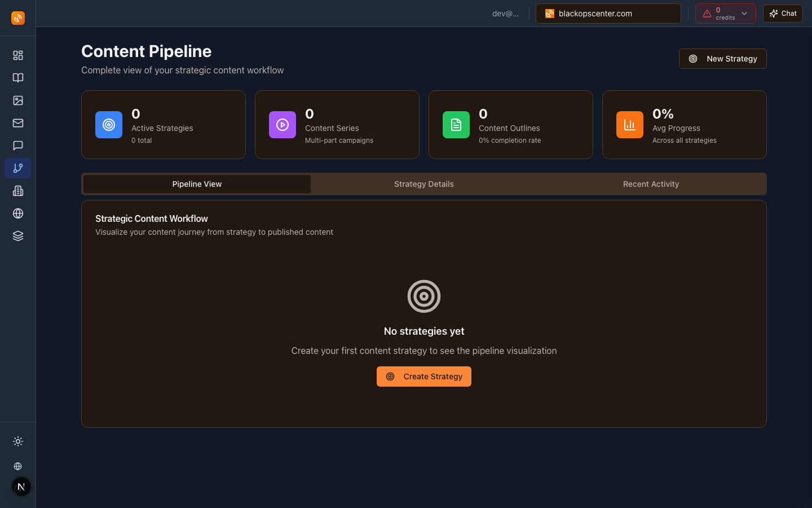Open the layers stack icon in sidebar
This screenshot has height=508, width=812.
17,236
